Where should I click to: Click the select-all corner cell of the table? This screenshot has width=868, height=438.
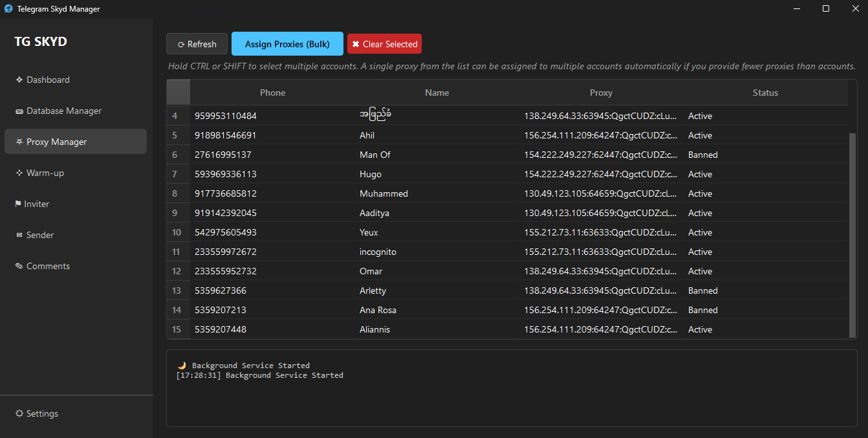coord(179,93)
